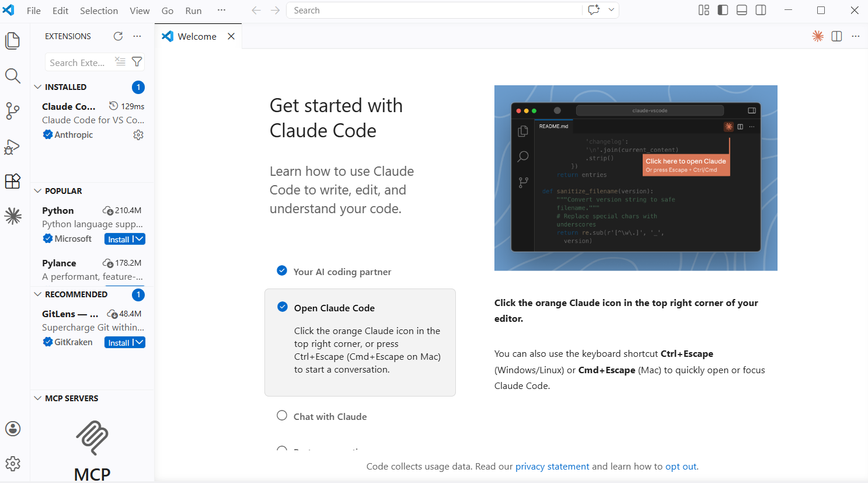Open the View menu
This screenshot has height=483, width=868.
click(140, 10)
